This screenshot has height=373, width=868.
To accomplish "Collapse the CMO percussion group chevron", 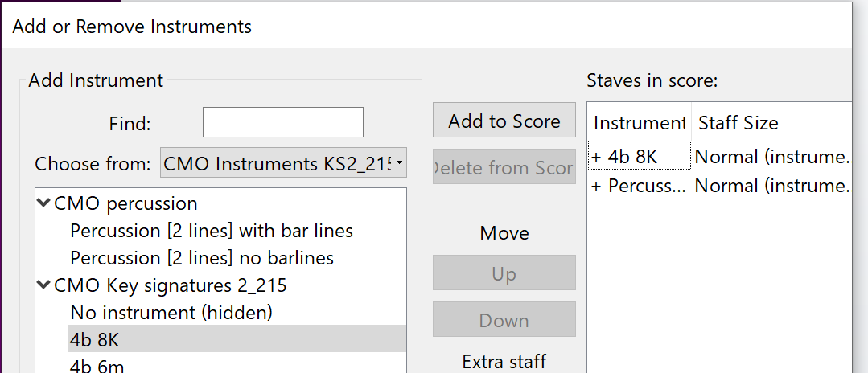I will pyautogui.click(x=43, y=203).
